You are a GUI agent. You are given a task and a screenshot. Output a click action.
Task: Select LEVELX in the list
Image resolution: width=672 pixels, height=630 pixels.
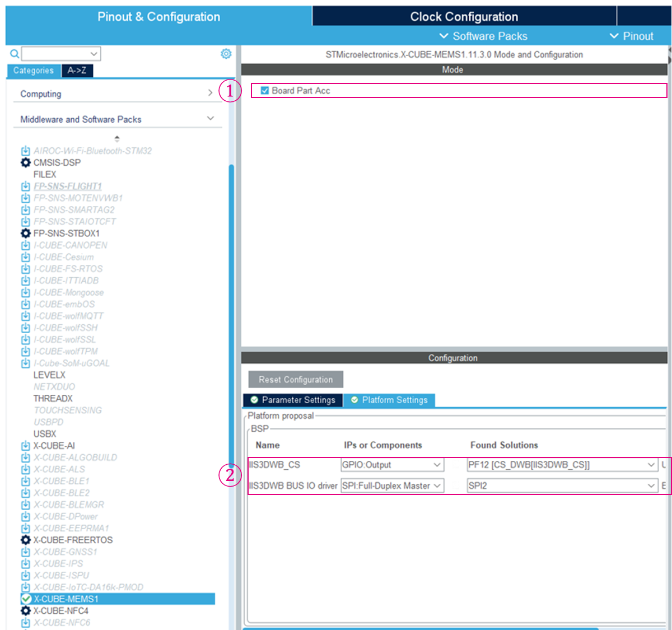click(49, 375)
